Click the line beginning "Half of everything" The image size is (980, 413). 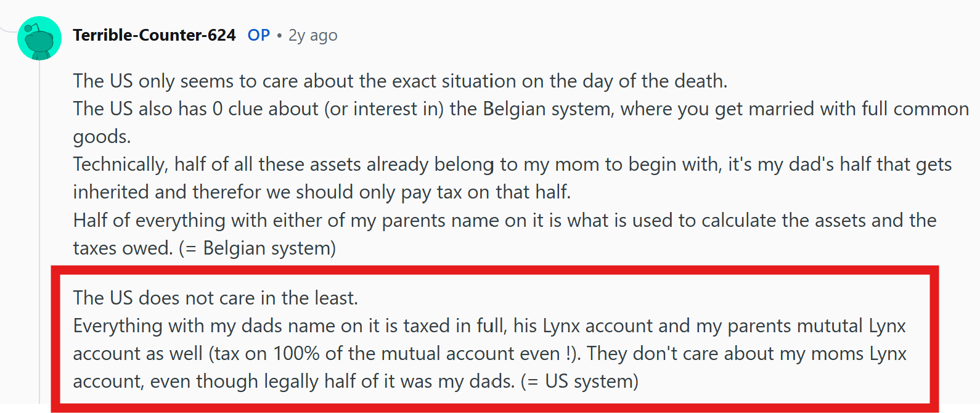click(x=504, y=220)
